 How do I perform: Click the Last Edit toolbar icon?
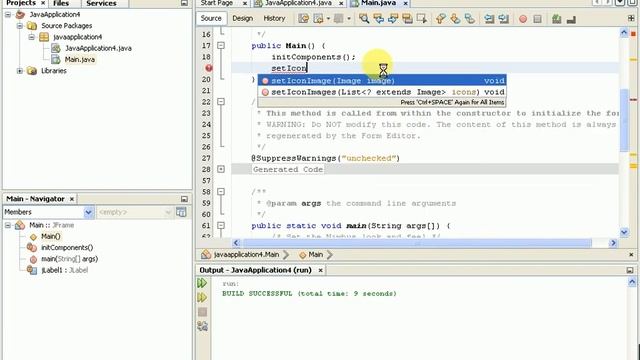coord(303,19)
